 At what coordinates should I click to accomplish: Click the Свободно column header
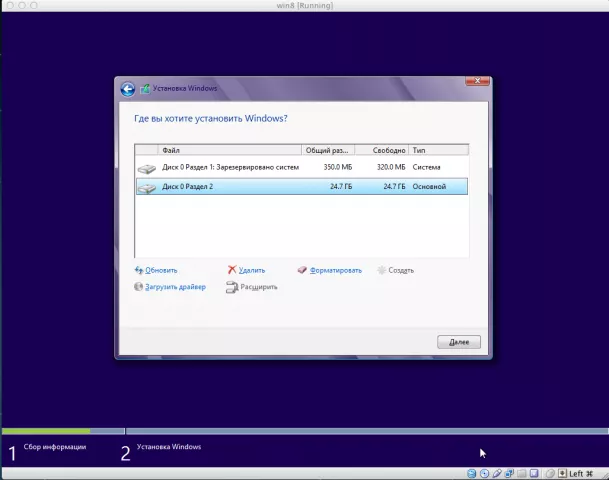pyautogui.click(x=380, y=149)
